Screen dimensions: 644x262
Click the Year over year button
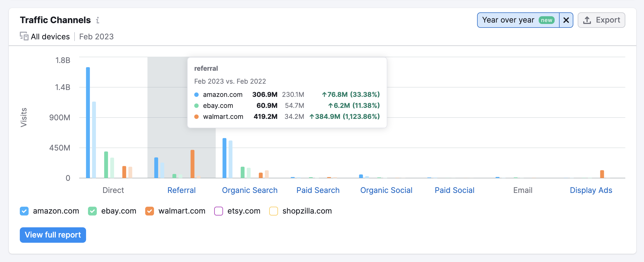(x=518, y=20)
